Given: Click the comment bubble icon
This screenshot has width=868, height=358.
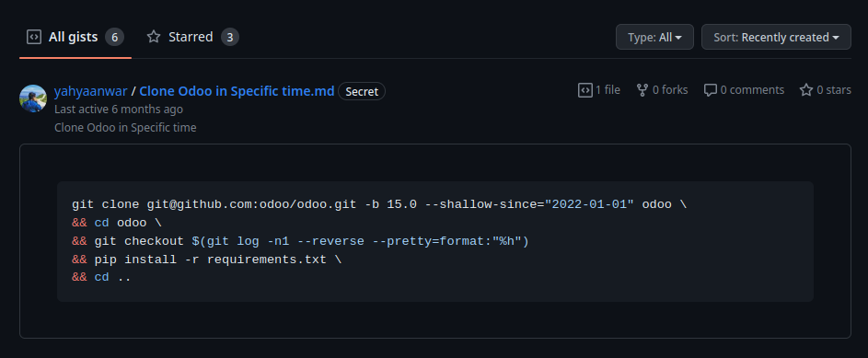Looking at the screenshot, I should point(711,90).
